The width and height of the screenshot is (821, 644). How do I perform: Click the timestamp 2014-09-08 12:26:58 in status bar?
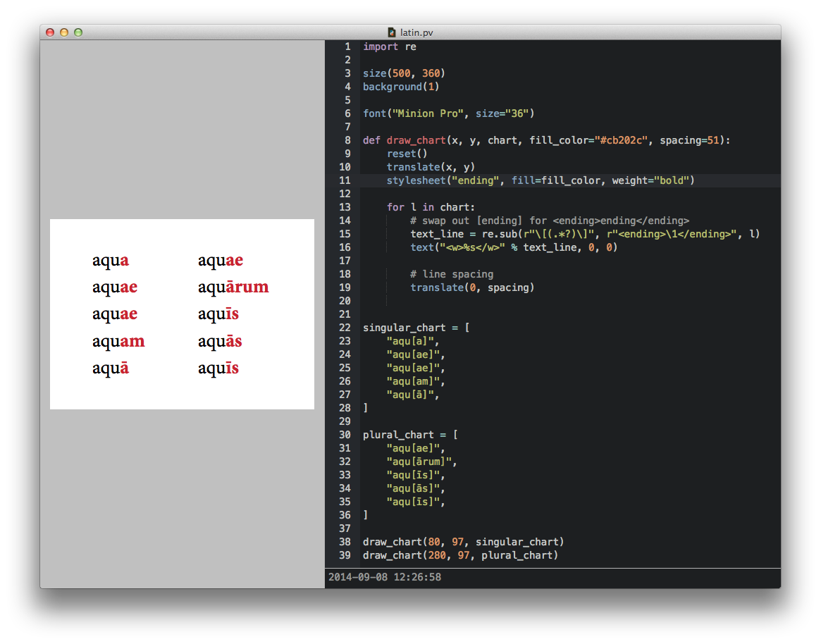click(x=385, y=577)
